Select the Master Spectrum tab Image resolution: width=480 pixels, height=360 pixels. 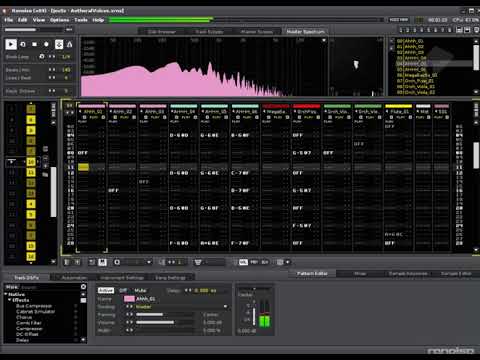(305, 32)
